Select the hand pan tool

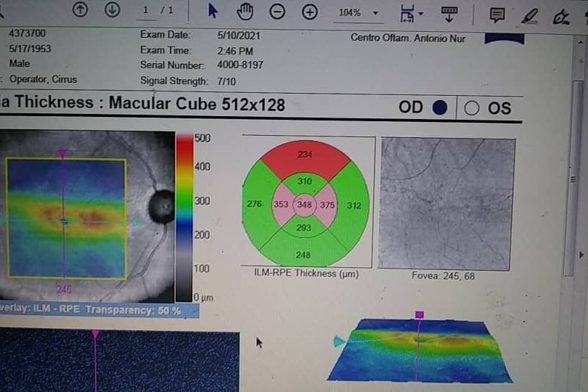pos(246,11)
